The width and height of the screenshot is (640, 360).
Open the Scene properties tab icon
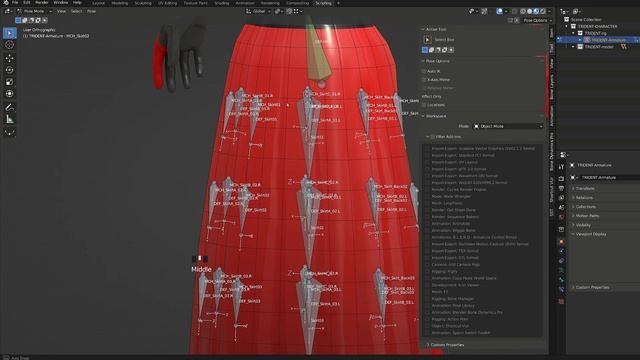(x=562, y=208)
